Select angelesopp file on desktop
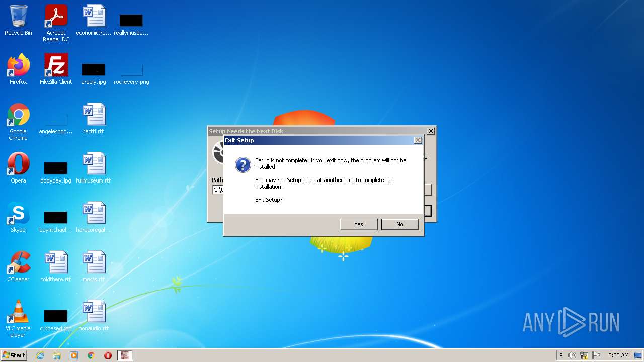This screenshot has height=362, width=644. click(56, 124)
